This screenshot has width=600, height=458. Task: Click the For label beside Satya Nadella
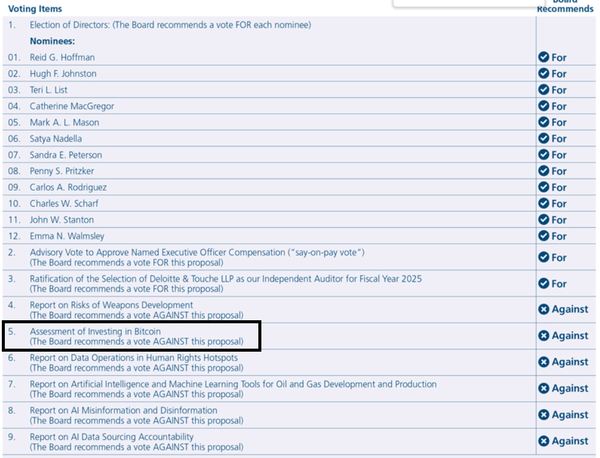[559, 139]
